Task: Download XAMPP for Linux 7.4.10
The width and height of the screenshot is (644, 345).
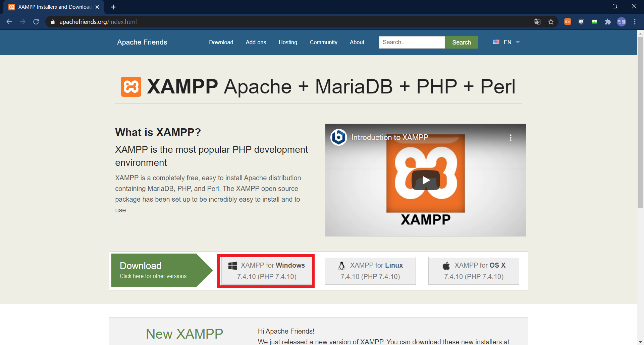Action: 370,271
